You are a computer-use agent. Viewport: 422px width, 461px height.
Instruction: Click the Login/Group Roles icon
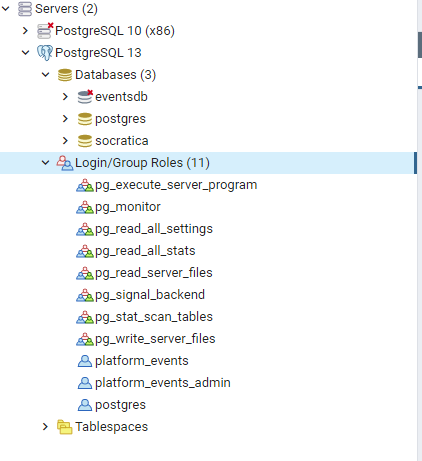(65, 163)
